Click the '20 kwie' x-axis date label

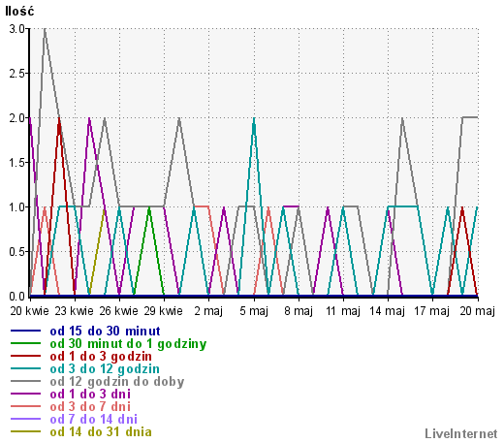tap(30, 311)
